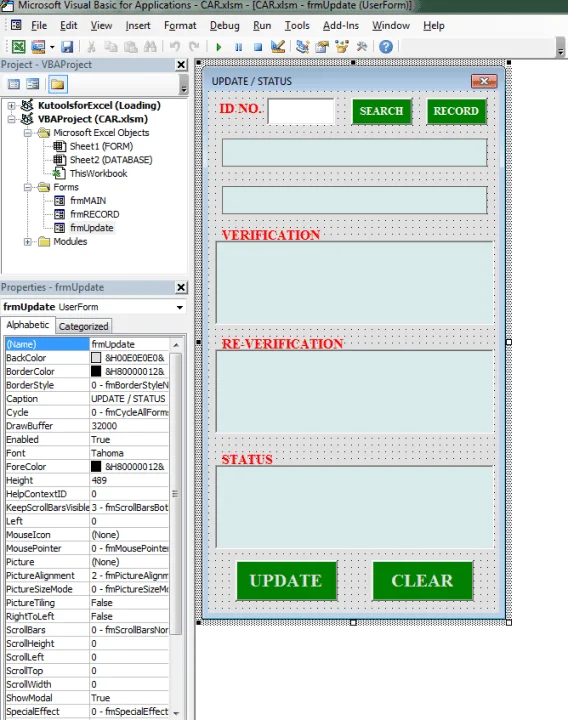Viewport: 568px width, 720px height.
Task: Open the Format menu
Action: click(x=180, y=26)
